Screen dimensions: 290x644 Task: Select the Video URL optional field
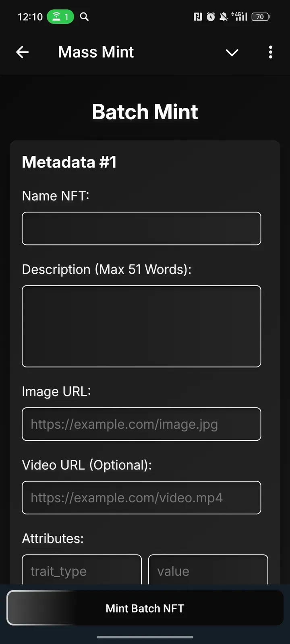(141, 498)
